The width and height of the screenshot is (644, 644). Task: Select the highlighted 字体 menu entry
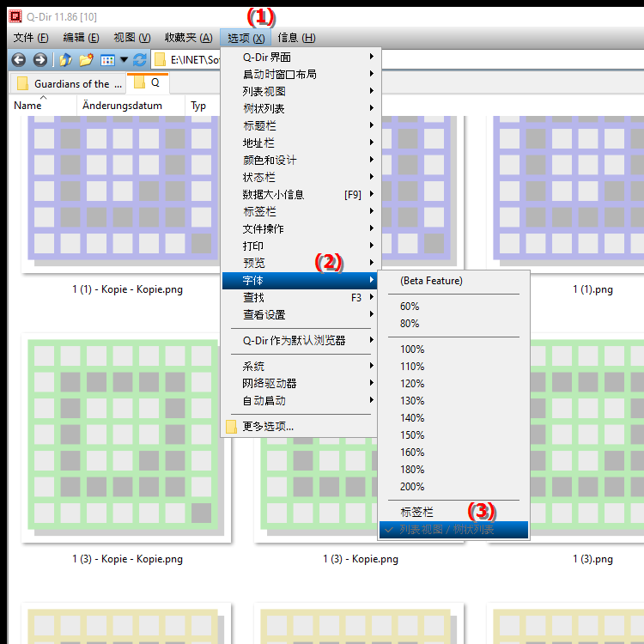(300, 281)
